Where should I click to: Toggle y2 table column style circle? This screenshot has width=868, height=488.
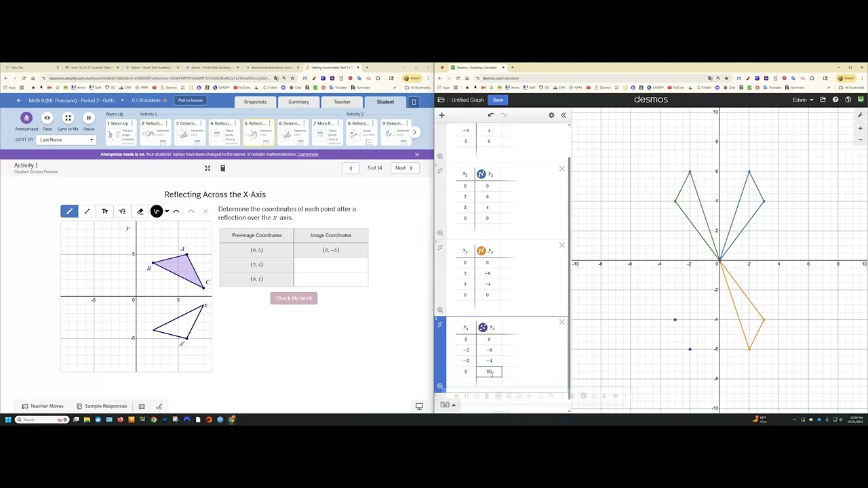481,174
